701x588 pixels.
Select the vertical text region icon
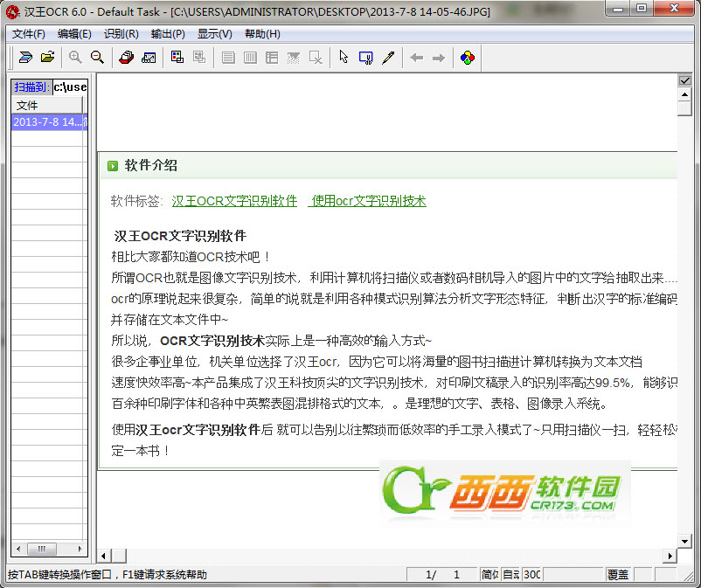tap(250, 57)
